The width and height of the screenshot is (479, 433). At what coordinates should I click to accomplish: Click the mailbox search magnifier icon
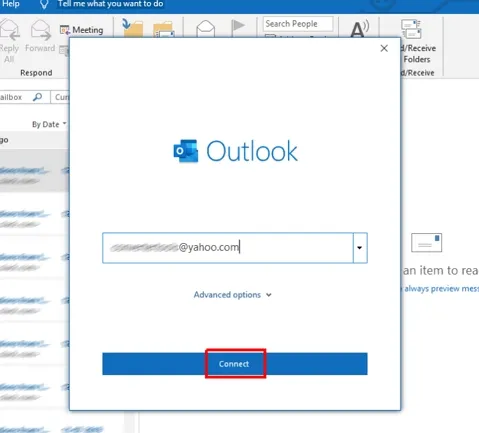(37, 97)
